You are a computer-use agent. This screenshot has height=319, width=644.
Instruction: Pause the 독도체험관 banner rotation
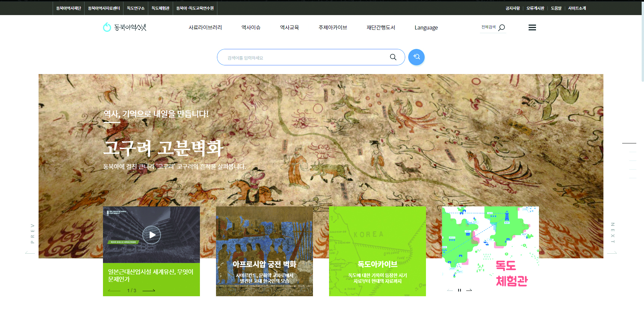pyautogui.click(x=460, y=290)
